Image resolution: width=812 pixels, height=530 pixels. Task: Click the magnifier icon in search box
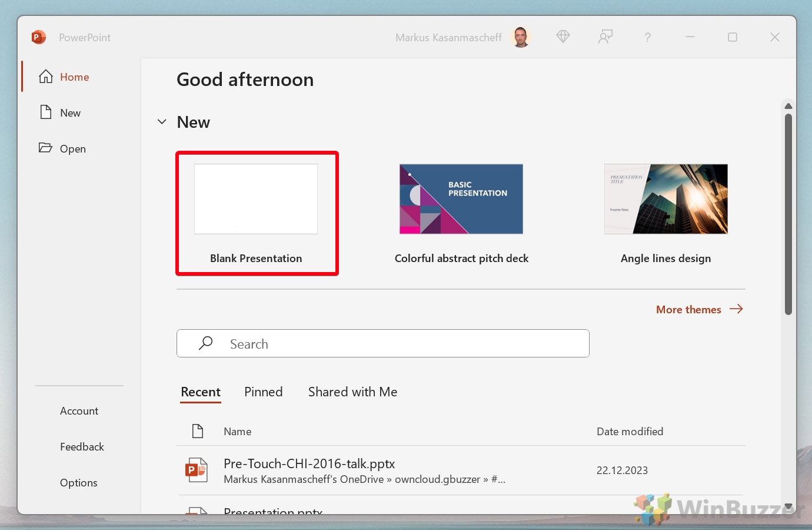205,343
